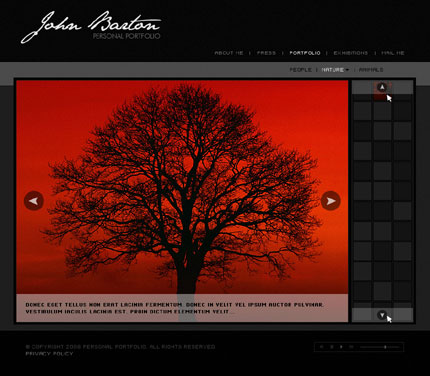The height and width of the screenshot is (376, 430).
Task: Switch to the Animals gallery
Action: (371, 70)
